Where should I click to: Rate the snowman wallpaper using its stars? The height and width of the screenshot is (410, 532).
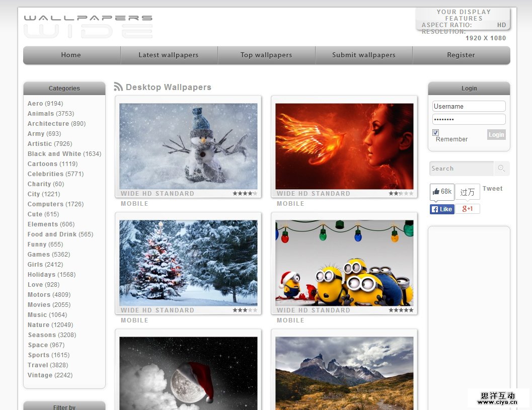tap(245, 194)
